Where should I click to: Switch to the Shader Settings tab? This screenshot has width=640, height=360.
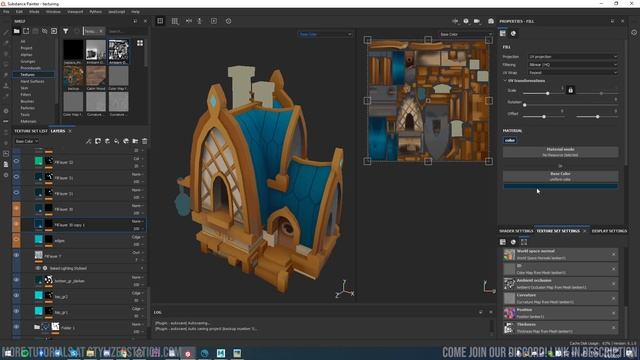click(516, 231)
